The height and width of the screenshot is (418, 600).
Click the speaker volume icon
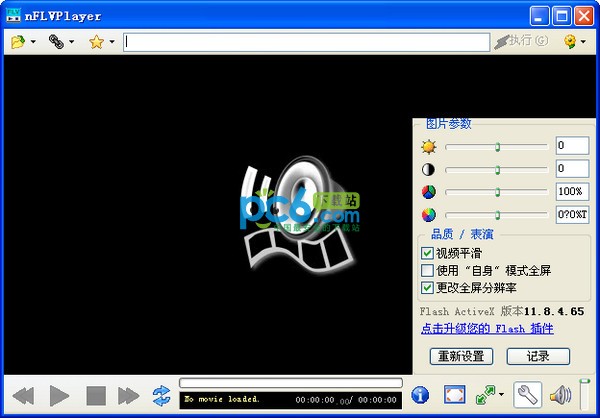560,395
